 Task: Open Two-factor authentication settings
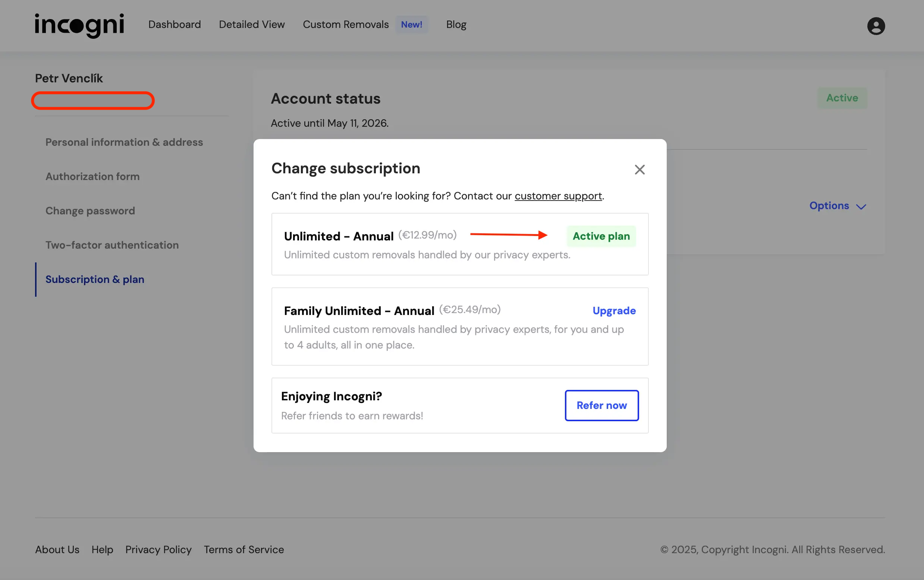pyautogui.click(x=112, y=245)
